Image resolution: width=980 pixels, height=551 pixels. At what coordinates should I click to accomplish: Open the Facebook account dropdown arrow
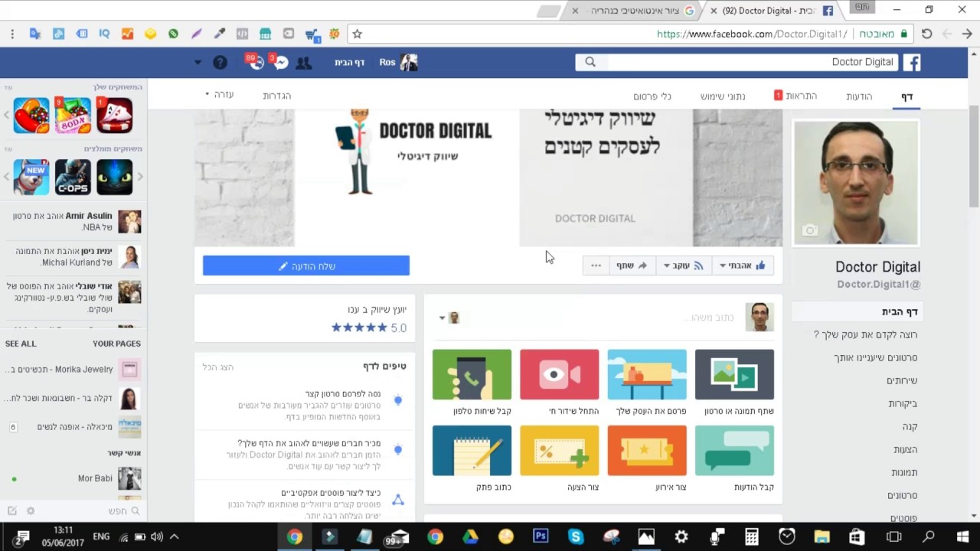[x=198, y=63]
